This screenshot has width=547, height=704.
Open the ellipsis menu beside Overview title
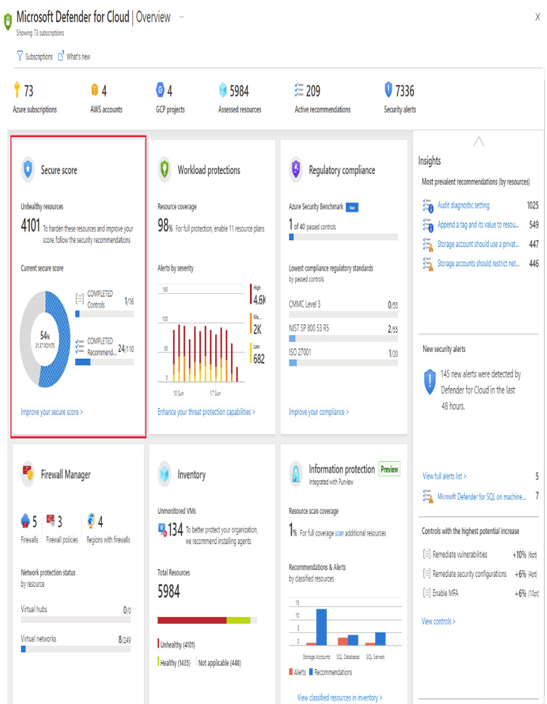181,17
